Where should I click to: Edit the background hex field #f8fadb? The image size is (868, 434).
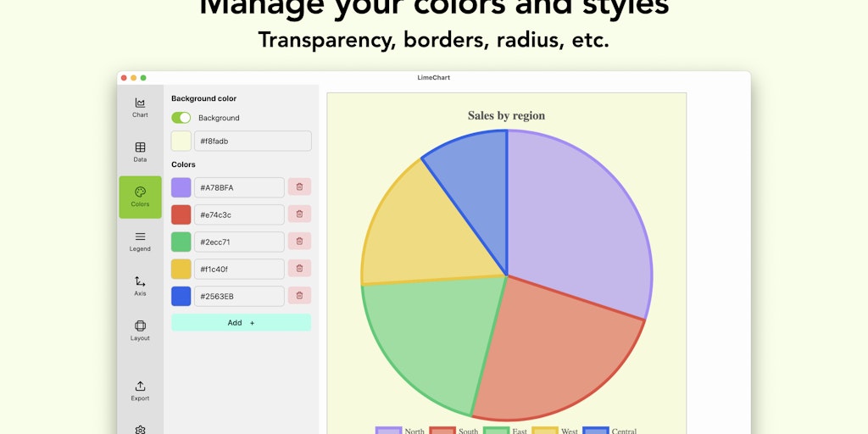click(253, 142)
